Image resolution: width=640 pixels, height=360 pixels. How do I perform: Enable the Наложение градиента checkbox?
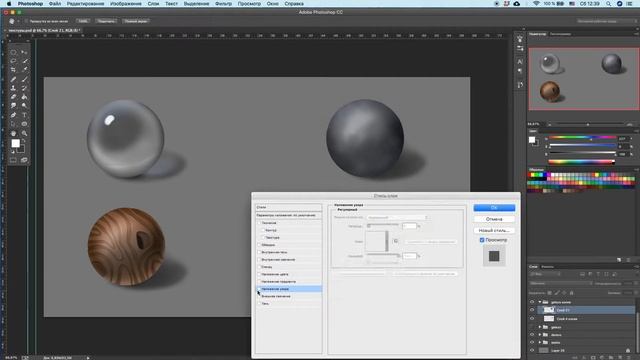(x=259, y=282)
